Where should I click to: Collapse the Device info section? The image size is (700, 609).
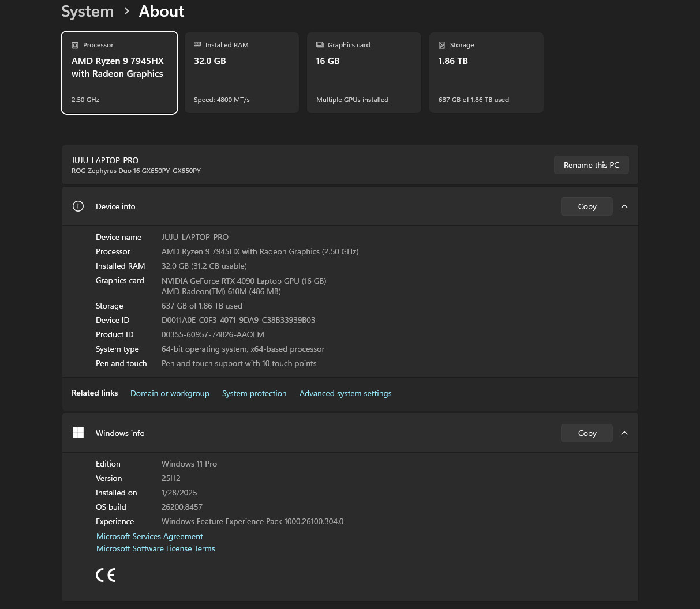pyautogui.click(x=624, y=206)
